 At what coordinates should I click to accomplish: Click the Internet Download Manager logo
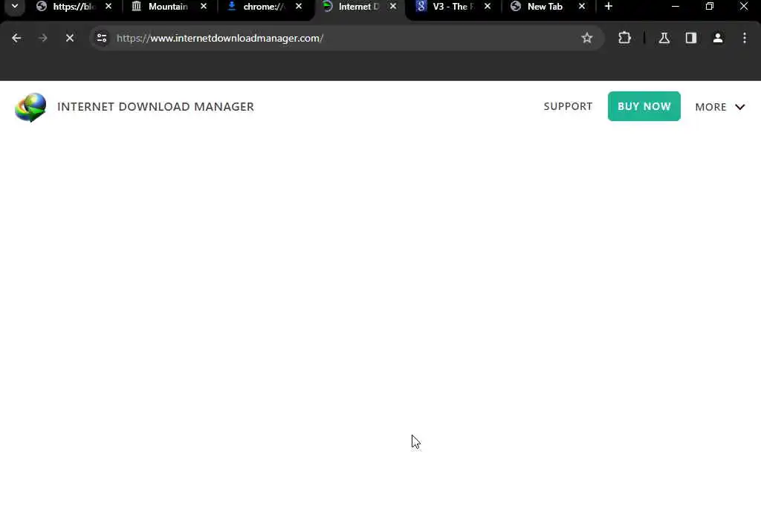point(30,107)
